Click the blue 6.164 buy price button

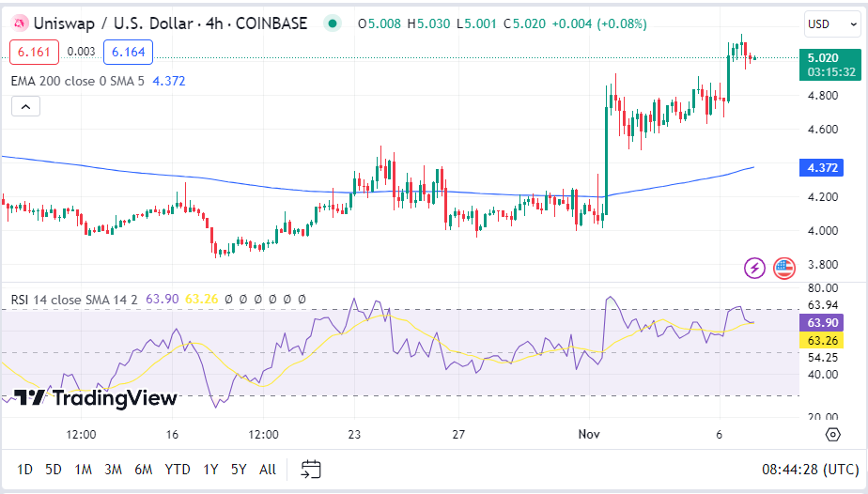(128, 53)
